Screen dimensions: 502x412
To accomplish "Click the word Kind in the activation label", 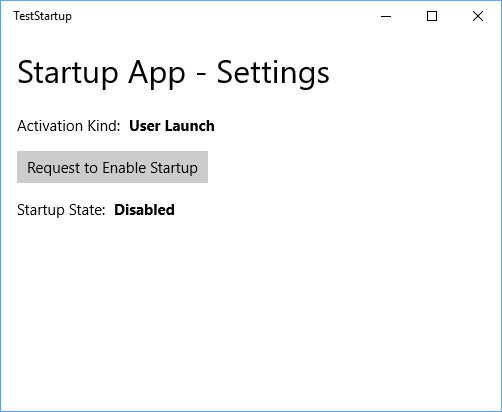I will [x=103, y=126].
